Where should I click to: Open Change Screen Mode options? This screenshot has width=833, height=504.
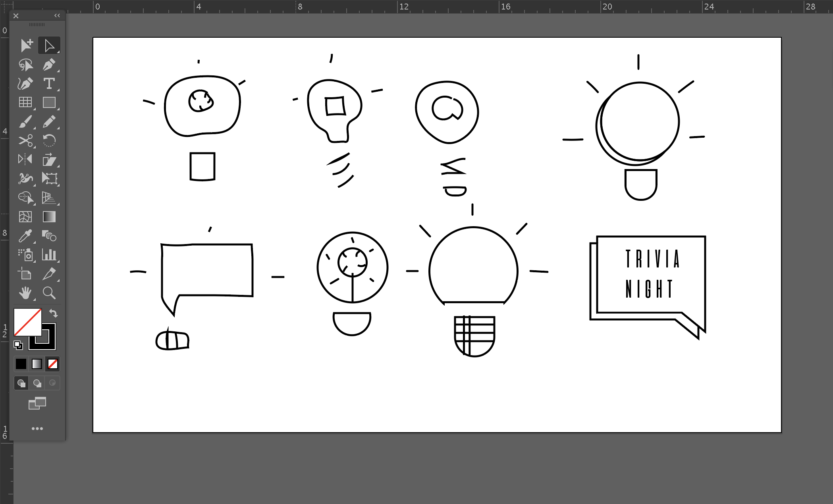(37, 404)
